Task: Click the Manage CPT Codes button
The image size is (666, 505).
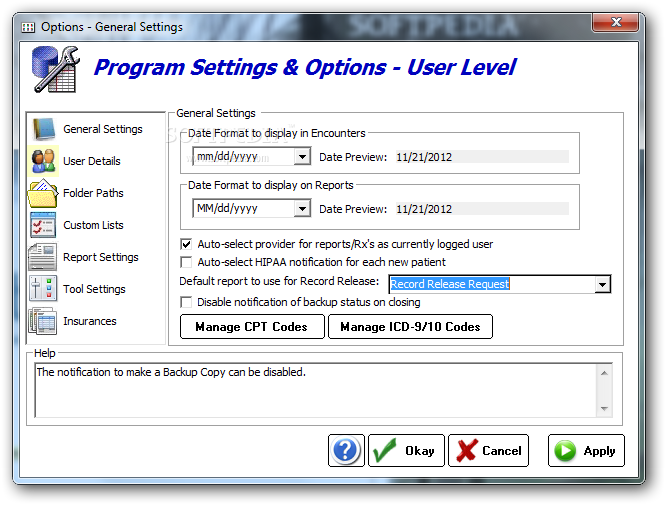Action: click(252, 327)
